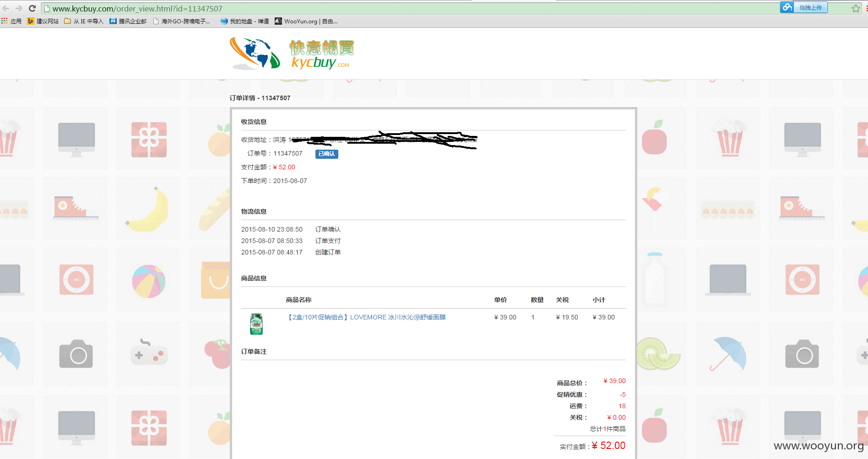Screen dimensions: 868x459
Task: Click the 快意畅买 kycbuy.com wordmark
Action: [322, 54]
